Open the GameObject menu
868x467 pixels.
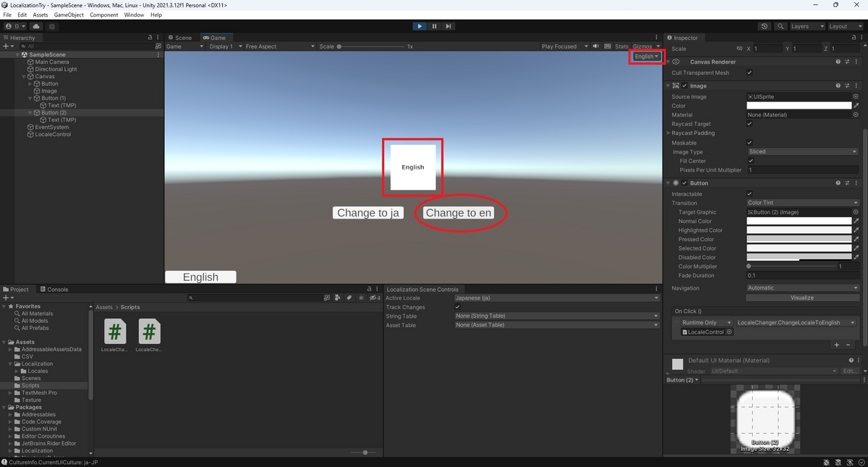tap(69, 14)
